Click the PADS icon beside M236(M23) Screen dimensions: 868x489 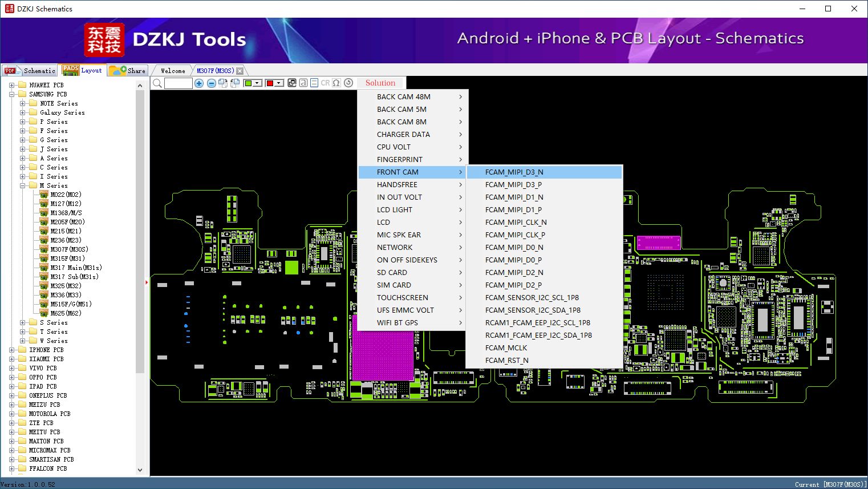coord(44,240)
